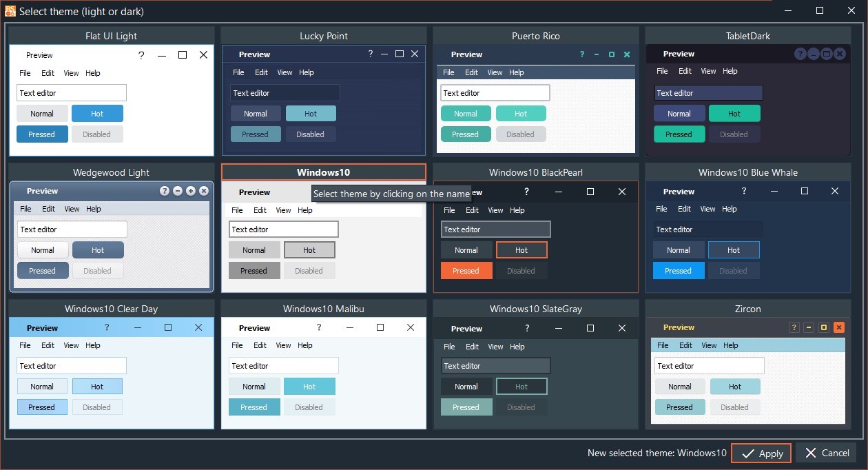Click teal close icon in Puerto Rico preview
The height and width of the screenshot is (470, 868).
coord(627,54)
